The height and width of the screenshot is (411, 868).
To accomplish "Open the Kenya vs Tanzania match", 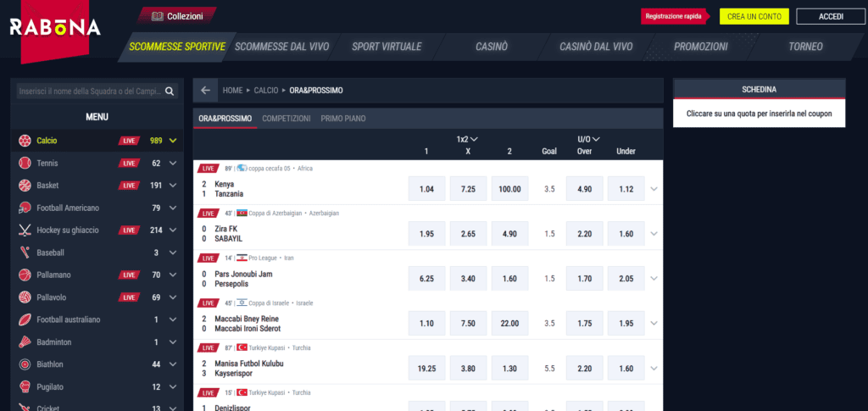I will point(229,189).
